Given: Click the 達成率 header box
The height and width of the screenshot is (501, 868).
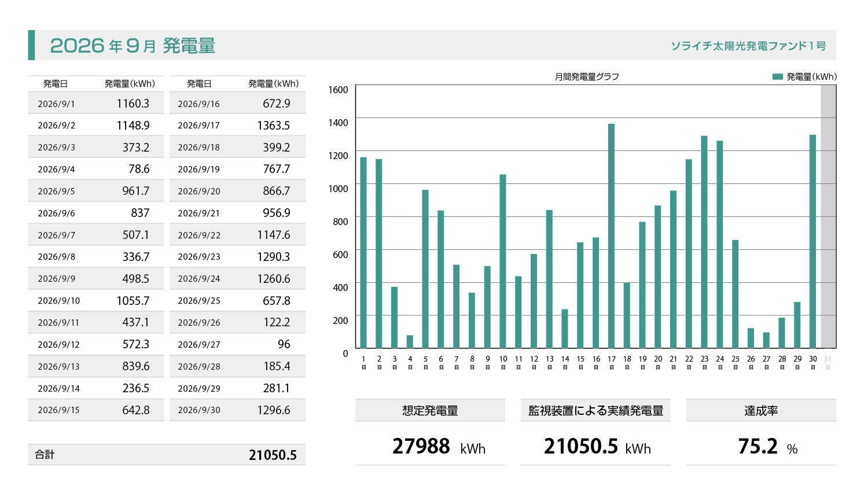Looking at the screenshot, I should 761,410.
